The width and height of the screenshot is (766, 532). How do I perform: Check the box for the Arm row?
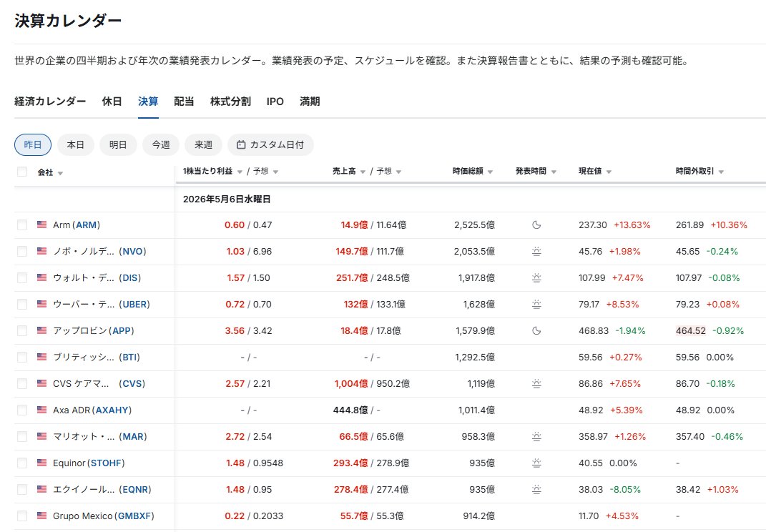22,225
